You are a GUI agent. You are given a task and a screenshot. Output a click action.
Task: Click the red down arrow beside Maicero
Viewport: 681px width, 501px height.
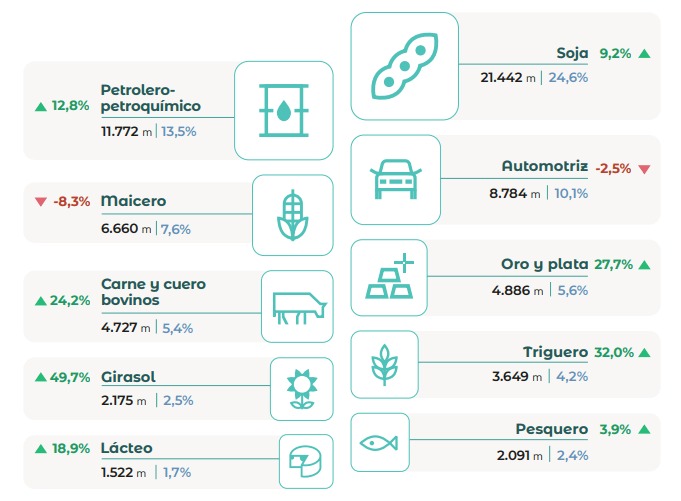coord(40,202)
